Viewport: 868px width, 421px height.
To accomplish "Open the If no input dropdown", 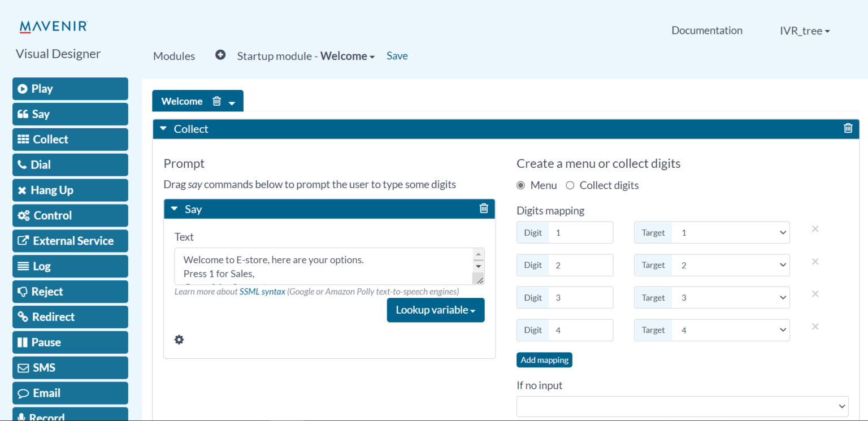I will coord(682,406).
